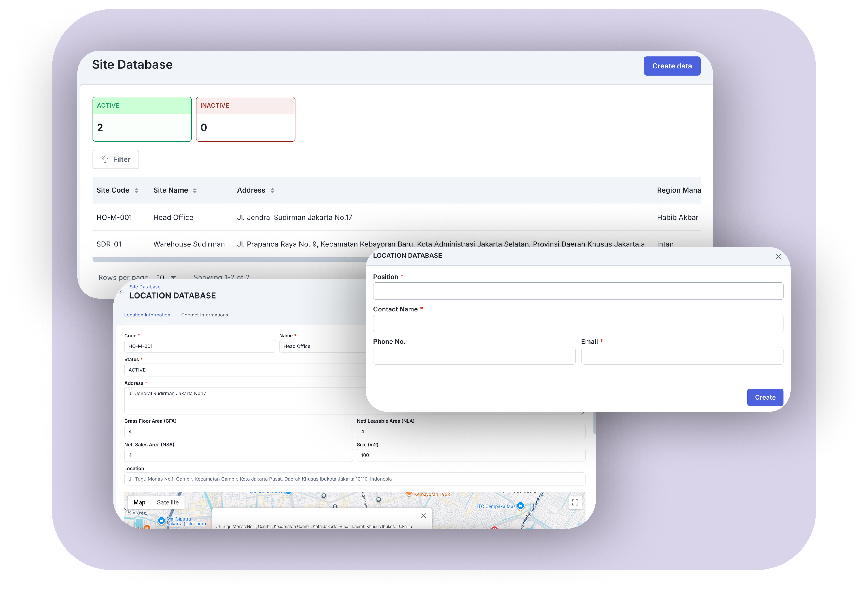Toggle map fullscreen view icon
Viewport: 868px width, 595px height.
point(575,502)
